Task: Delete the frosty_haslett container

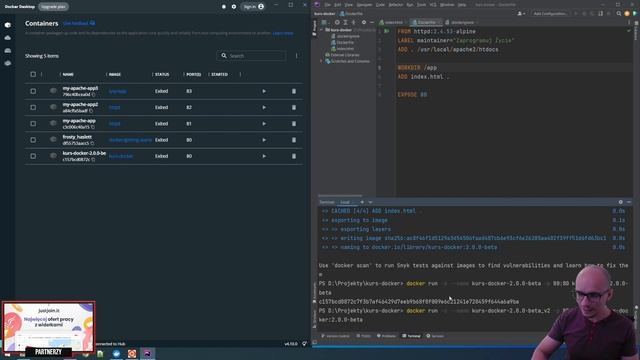Action: 294,140
